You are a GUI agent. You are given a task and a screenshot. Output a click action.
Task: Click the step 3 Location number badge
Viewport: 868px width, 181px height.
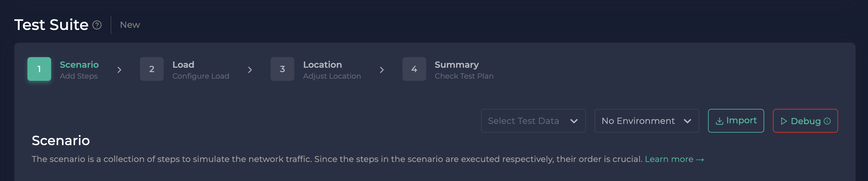point(282,69)
